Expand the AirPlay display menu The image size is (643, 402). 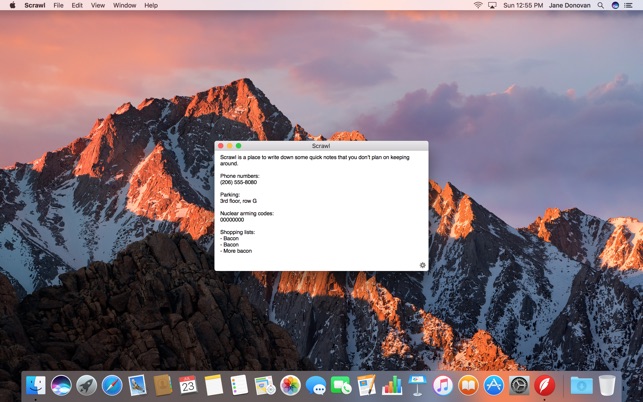[x=491, y=5]
